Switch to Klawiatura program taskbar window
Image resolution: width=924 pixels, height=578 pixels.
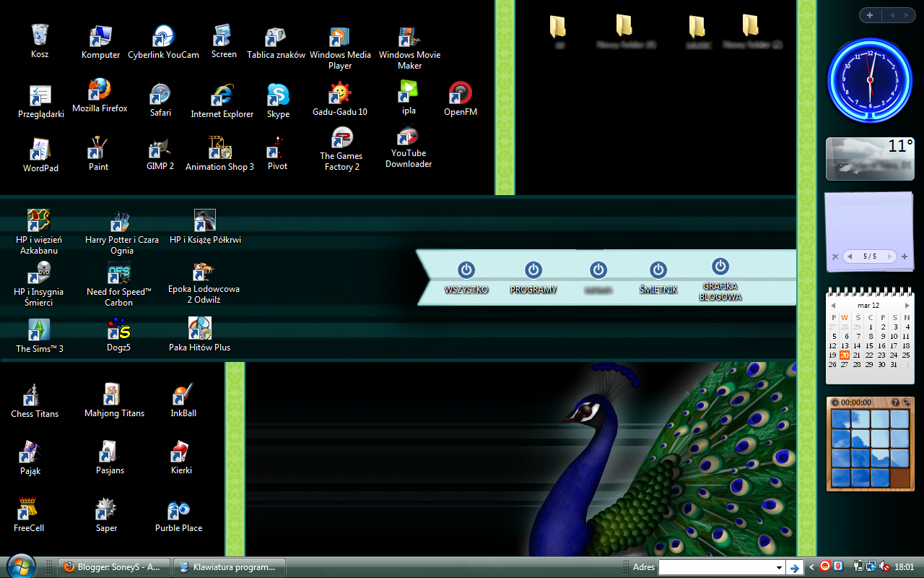[x=230, y=567]
